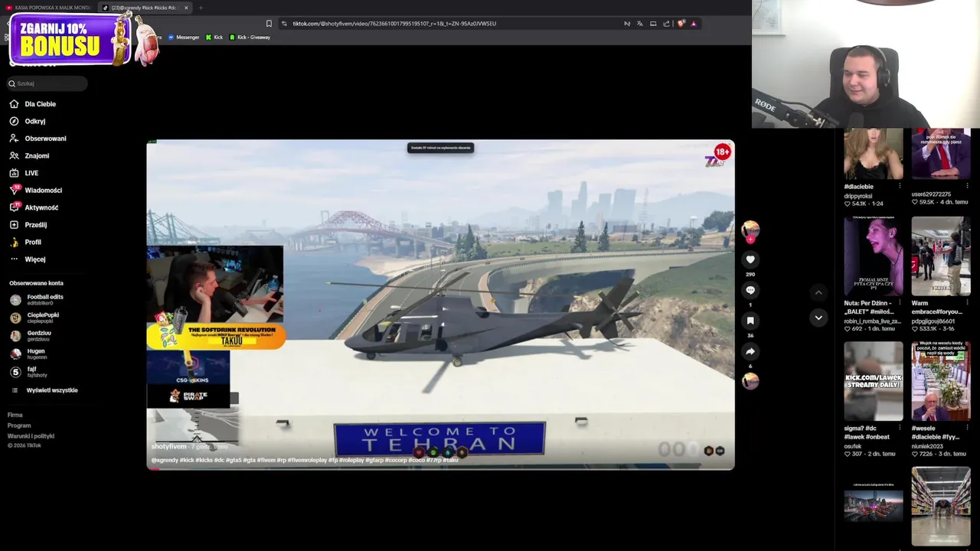Click drippyroksi author name
This screenshot has height=551, width=980.
click(x=858, y=196)
